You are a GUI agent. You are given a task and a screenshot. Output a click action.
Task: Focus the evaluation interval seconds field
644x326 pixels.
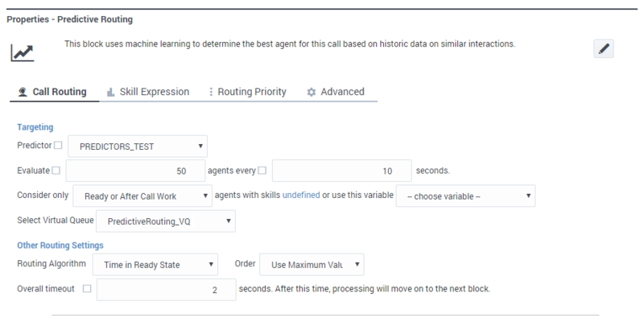[x=341, y=171]
